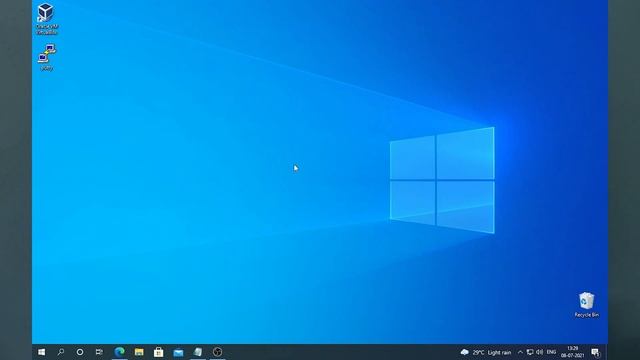Viewport: 640px width, 360px height.
Task: Open Task View on the taskbar
Action: (x=99, y=352)
